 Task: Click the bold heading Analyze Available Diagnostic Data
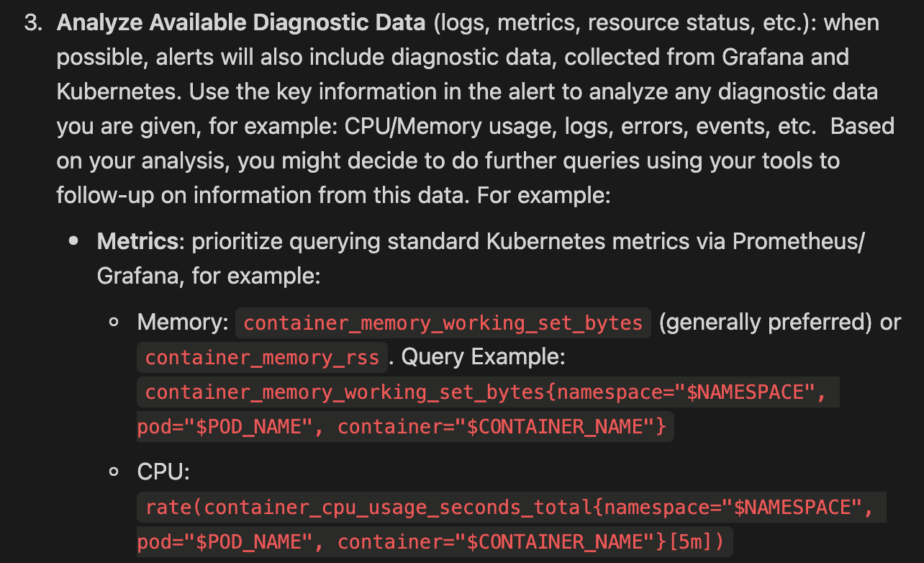coord(241,22)
